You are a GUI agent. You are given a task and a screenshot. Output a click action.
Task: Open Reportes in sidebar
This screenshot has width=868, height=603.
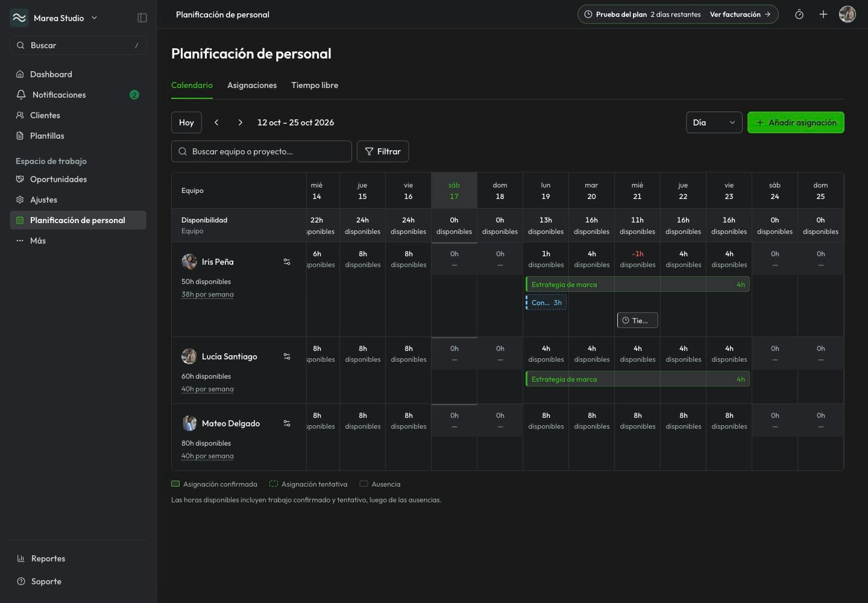coord(78,558)
